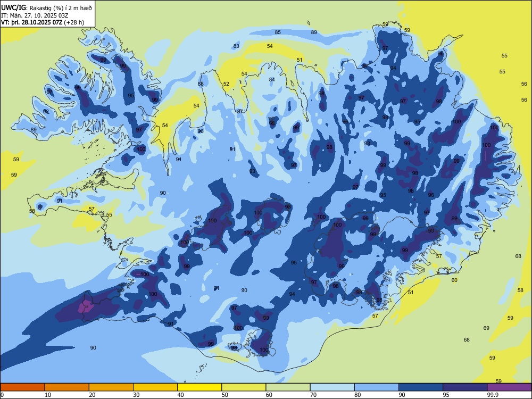
Task: Click the '69' value over the southeastern ocean
Action: pos(486,328)
